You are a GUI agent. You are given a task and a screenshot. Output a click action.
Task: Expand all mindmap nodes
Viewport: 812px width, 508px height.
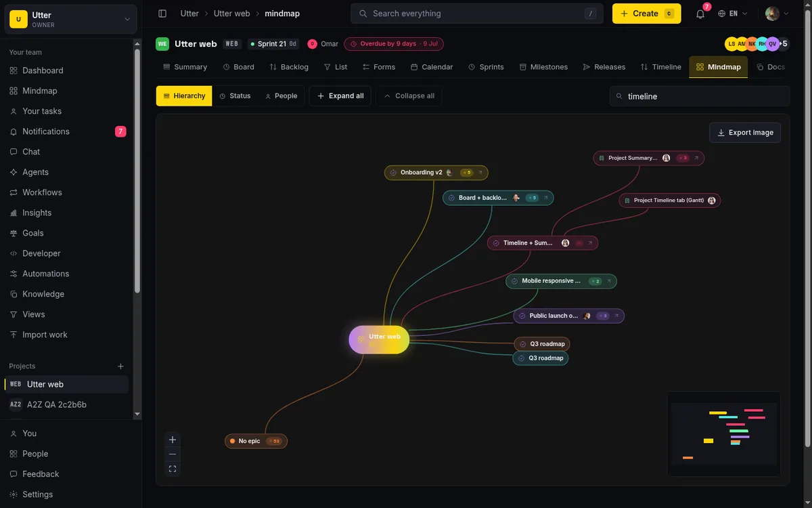click(340, 96)
